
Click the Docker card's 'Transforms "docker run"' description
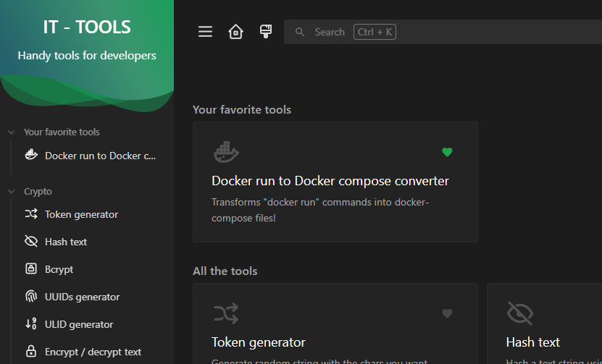click(320, 210)
